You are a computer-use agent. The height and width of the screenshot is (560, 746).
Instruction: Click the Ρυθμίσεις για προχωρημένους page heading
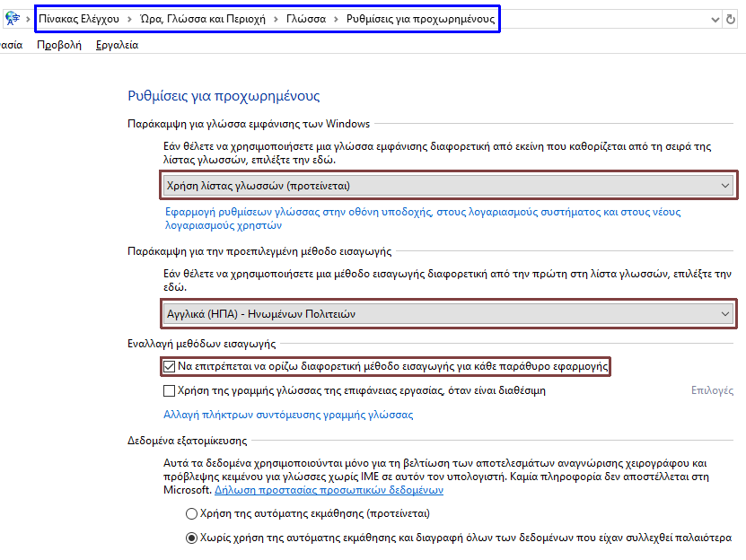(224, 96)
